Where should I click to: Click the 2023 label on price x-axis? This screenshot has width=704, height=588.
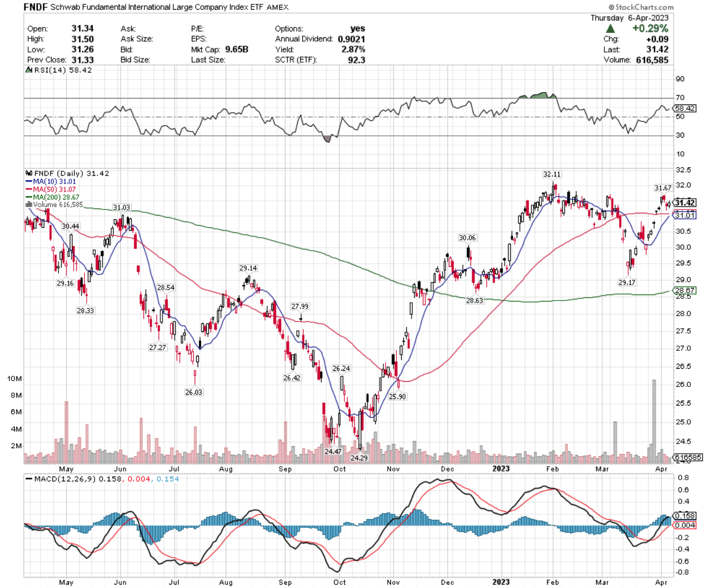[501, 468]
